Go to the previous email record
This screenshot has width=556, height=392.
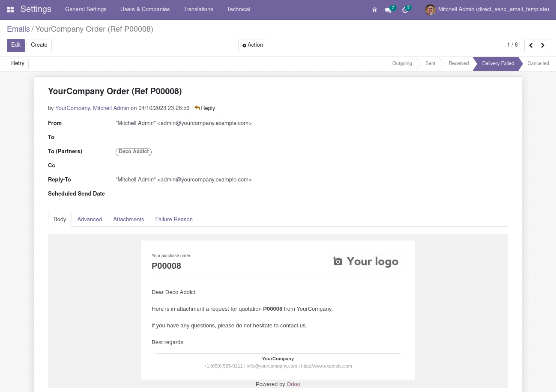531,45
